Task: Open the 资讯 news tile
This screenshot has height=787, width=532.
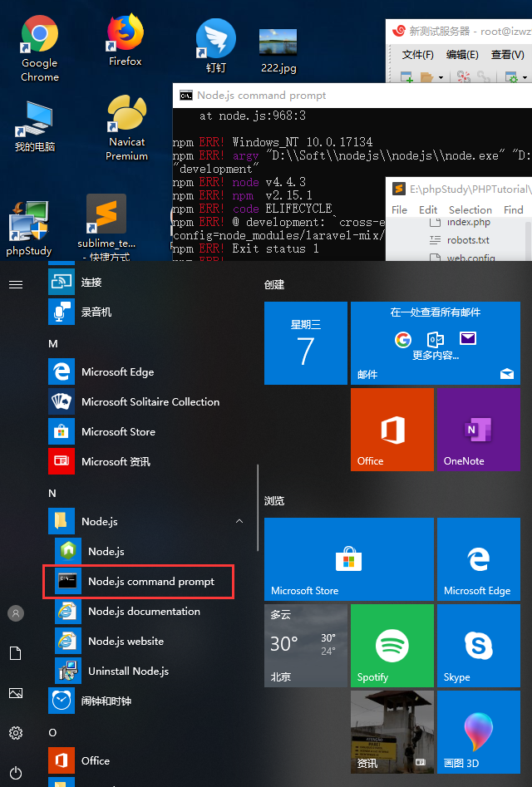Action: [392, 732]
